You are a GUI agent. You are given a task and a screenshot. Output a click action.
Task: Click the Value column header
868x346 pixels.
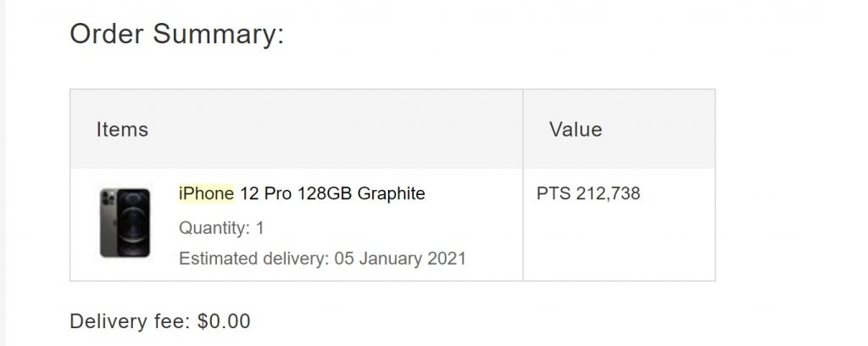pyautogui.click(x=576, y=130)
